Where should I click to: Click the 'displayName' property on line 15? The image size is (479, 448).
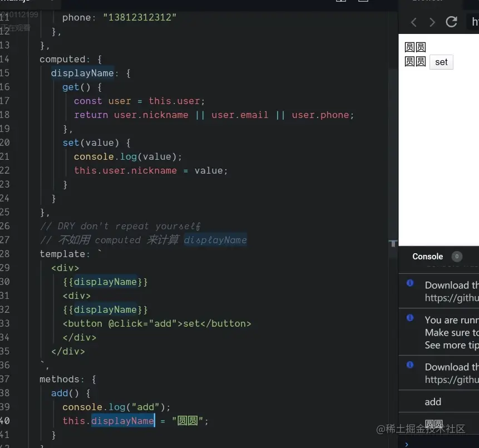(x=82, y=73)
